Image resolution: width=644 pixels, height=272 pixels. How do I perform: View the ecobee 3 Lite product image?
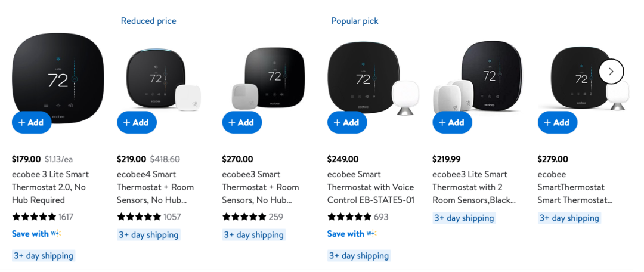click(58, 78)
